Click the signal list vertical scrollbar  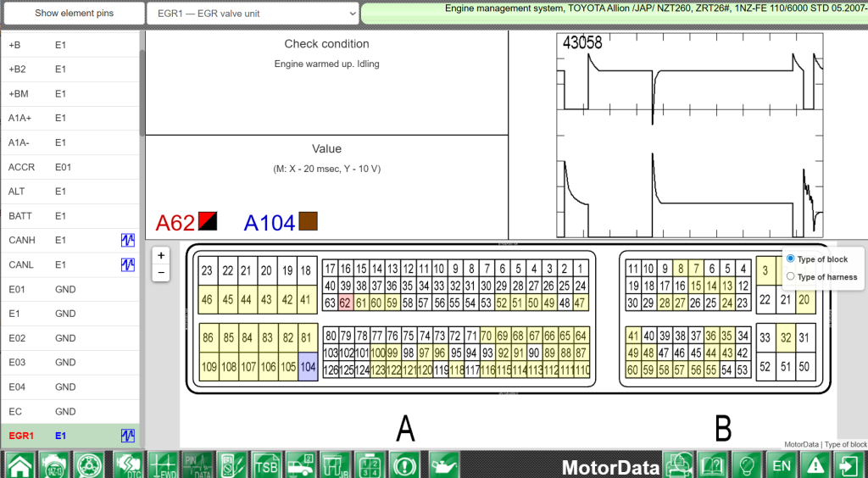click(x=142, y=93)
